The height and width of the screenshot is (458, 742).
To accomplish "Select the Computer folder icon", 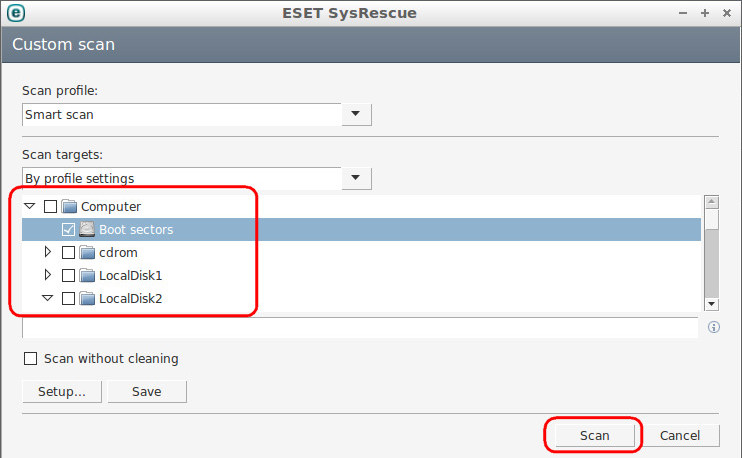I will 69,206.
